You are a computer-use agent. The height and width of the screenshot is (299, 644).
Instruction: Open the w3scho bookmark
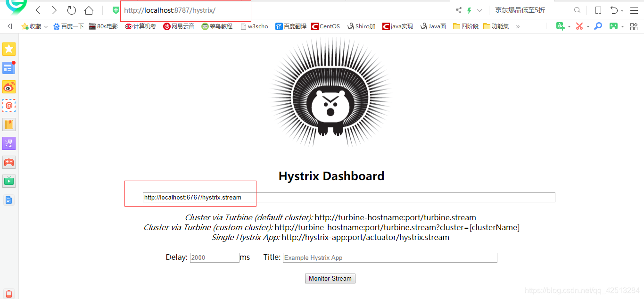pyautogui.click(x=254, y=26)
